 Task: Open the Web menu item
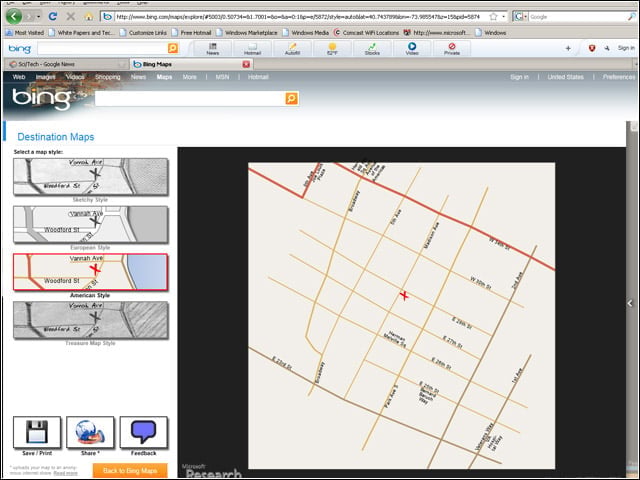tap(19, 77)
